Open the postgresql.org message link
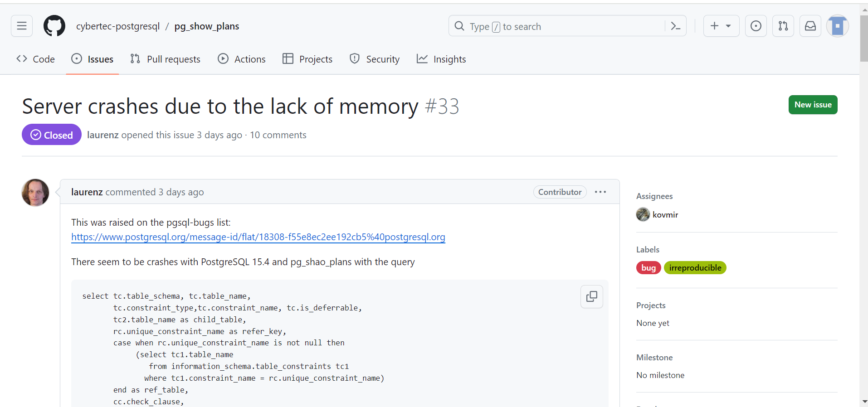Image resolution: width=868 pixels, height=407 pixels. pyautogui.click(x=258, y=237)
